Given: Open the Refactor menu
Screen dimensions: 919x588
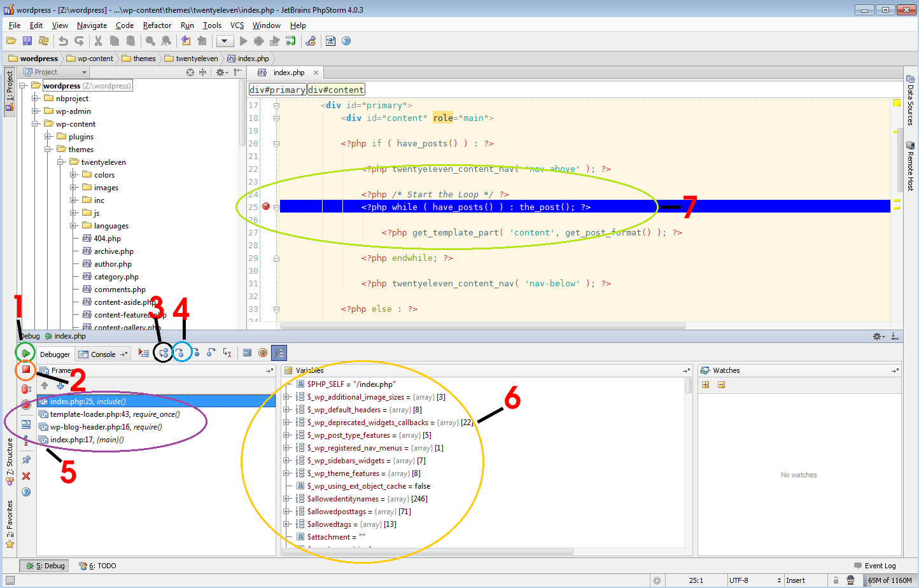Looking at the screenshot, I should 157,25.
